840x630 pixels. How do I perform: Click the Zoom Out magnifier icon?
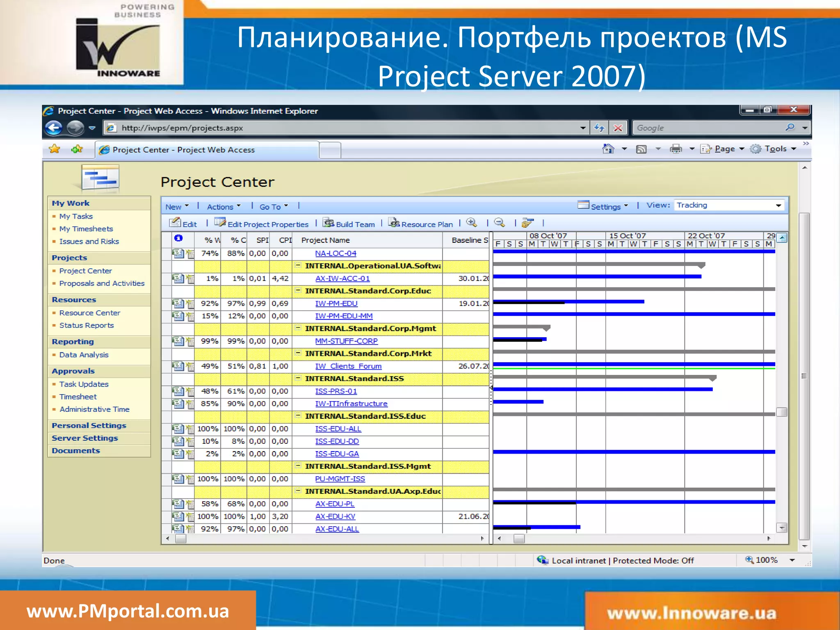pyautogui.click(x=499, y=223)
